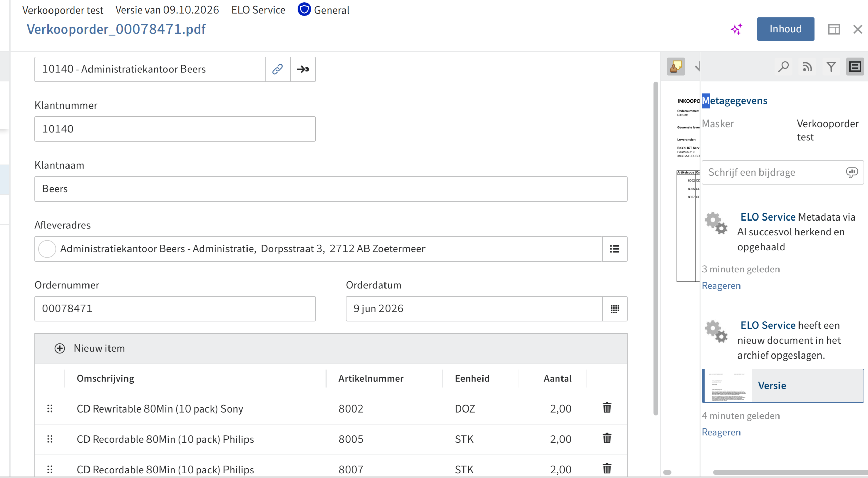Delete the CD Rewritable Sony row
The height and width of the screenshot is (478, 868).
click(607, 407)
